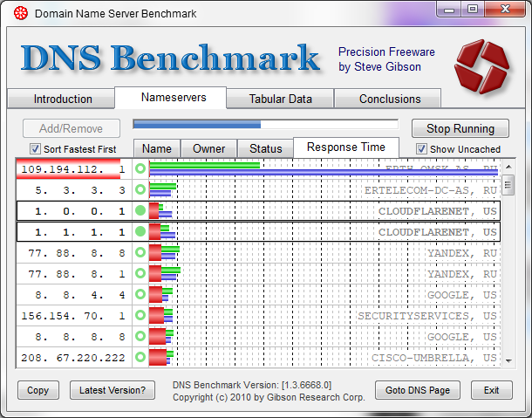Click the benchmark progress bar
The height and width of the screenshot is (418, 532).
[x=266, y=124]
